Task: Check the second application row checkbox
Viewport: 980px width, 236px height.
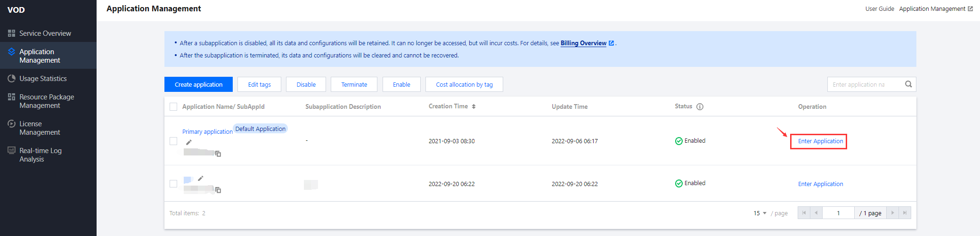Action: [x=173, y=184]
